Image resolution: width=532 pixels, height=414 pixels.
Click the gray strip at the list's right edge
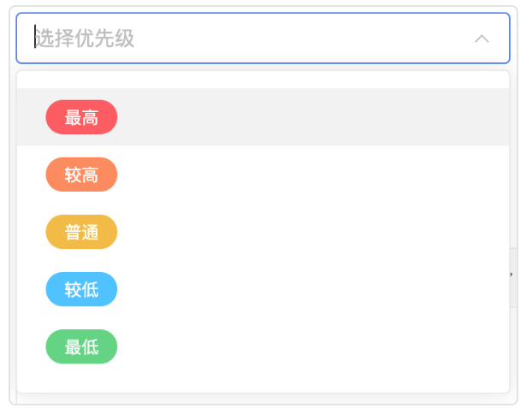tap(511, 277)
